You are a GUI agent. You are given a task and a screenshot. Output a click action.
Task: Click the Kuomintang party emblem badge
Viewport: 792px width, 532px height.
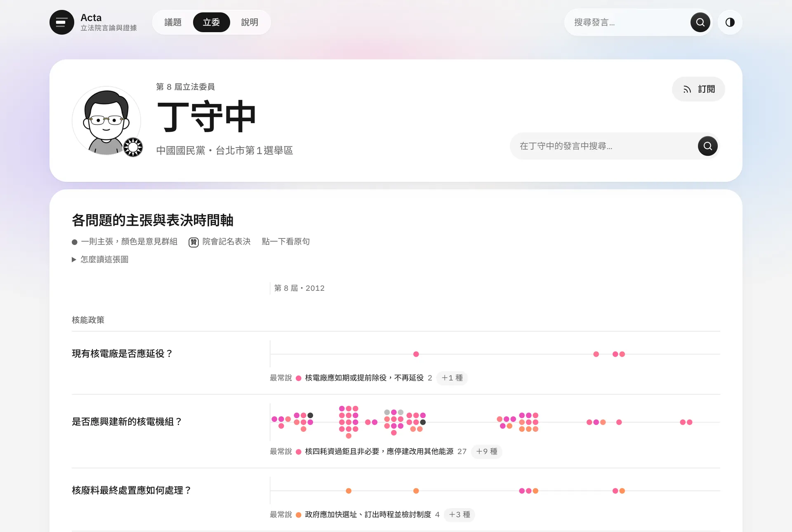click(x=133, y=147)
